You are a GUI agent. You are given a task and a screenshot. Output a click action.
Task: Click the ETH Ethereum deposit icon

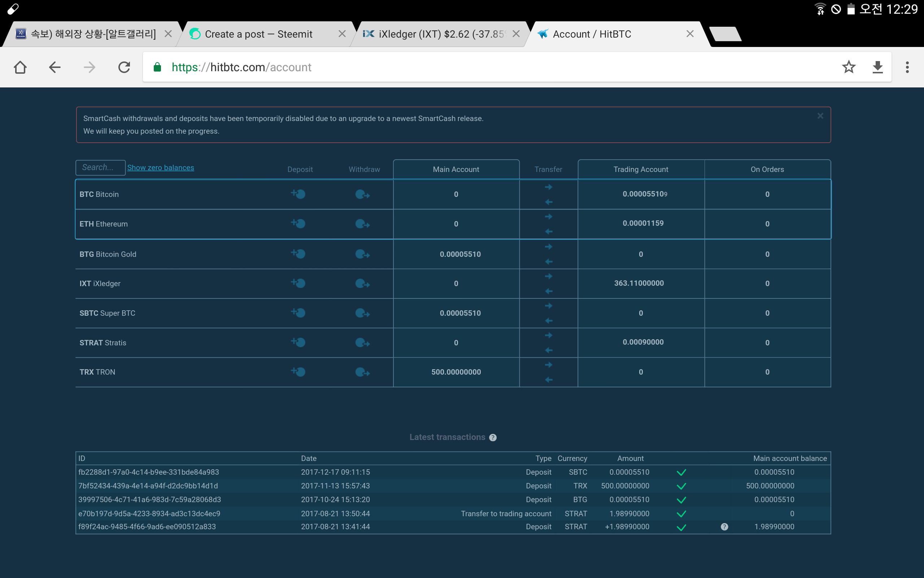pos(298,223)
